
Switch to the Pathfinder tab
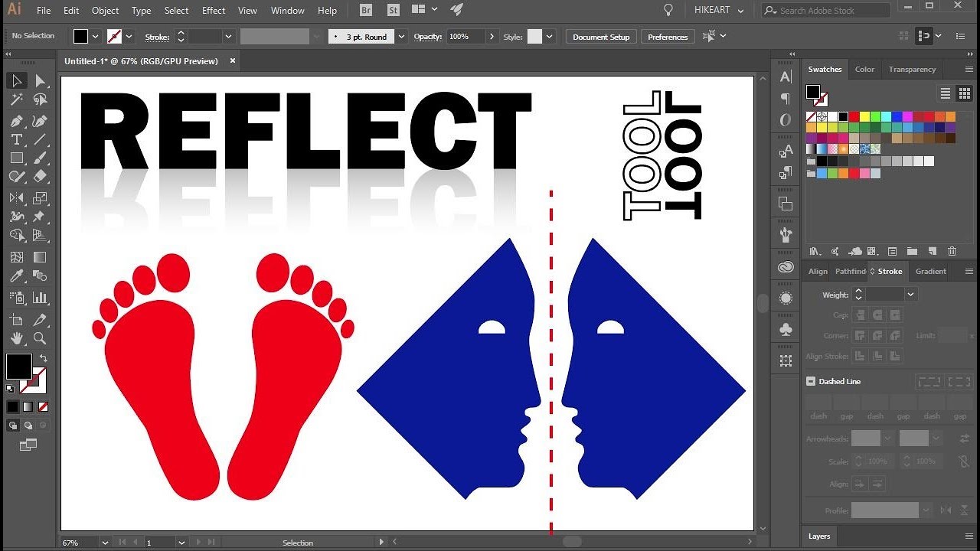click(850, 271)
